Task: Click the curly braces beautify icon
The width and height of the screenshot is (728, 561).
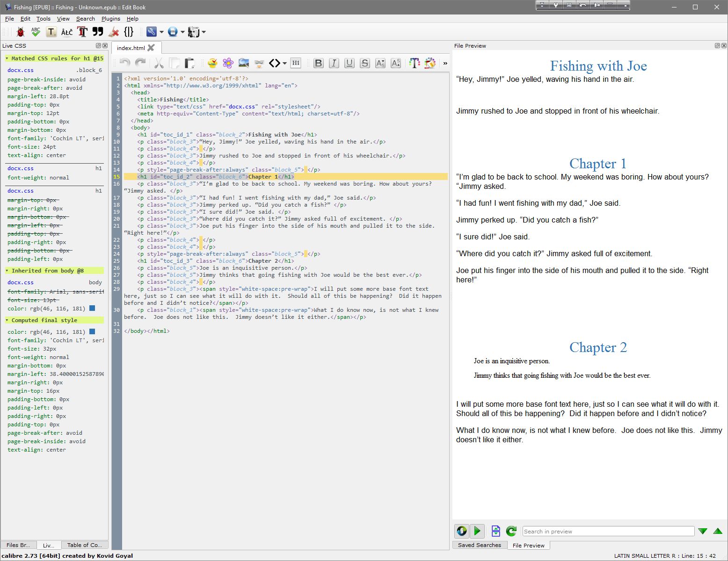Action: (129, 32)
